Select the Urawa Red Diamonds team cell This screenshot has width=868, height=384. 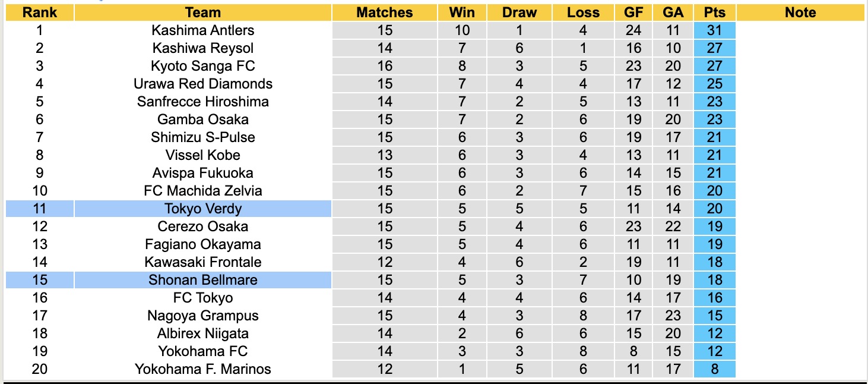point(202,84)
